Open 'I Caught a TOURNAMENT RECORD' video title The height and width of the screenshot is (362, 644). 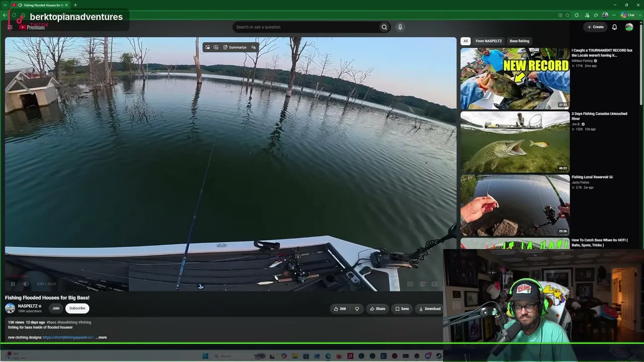tap(602, 53)
